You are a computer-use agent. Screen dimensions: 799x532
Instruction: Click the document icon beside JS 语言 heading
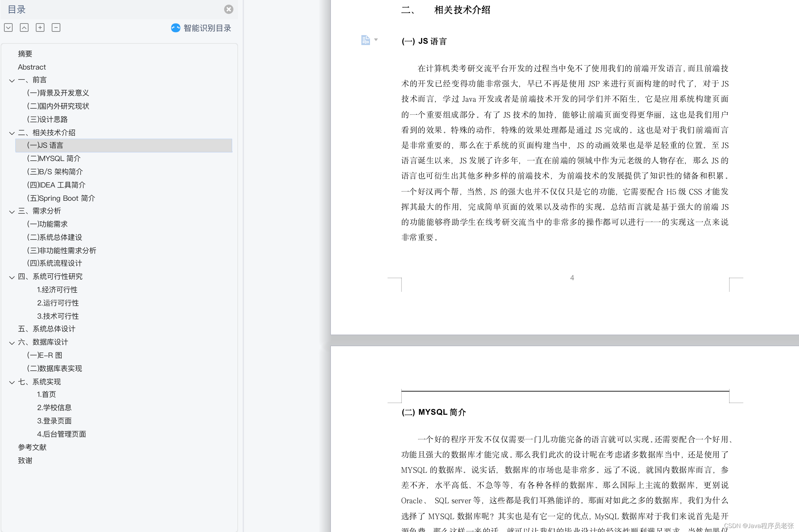pyautogui.click(x=365, y=40)
